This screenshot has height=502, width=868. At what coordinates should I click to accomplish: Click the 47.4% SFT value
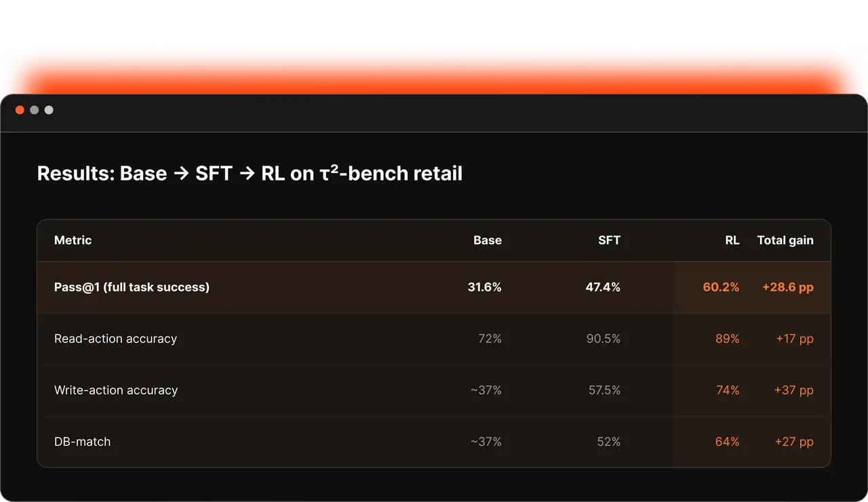(x=603, y=287)
